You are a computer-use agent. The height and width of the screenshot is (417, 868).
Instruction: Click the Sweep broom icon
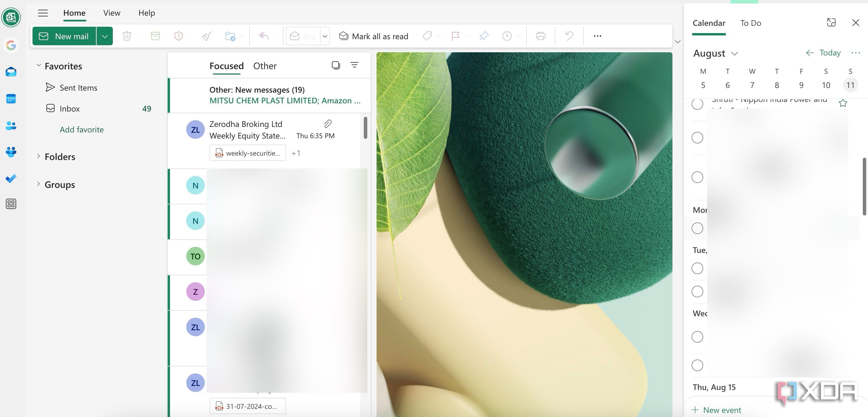207,36
